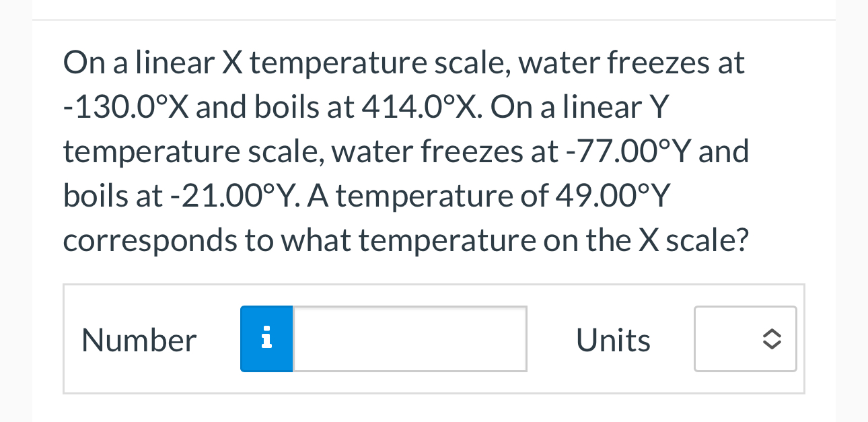Click inside the Number answer field
Screen dimensions: 868x422
(x=409, y=339)
